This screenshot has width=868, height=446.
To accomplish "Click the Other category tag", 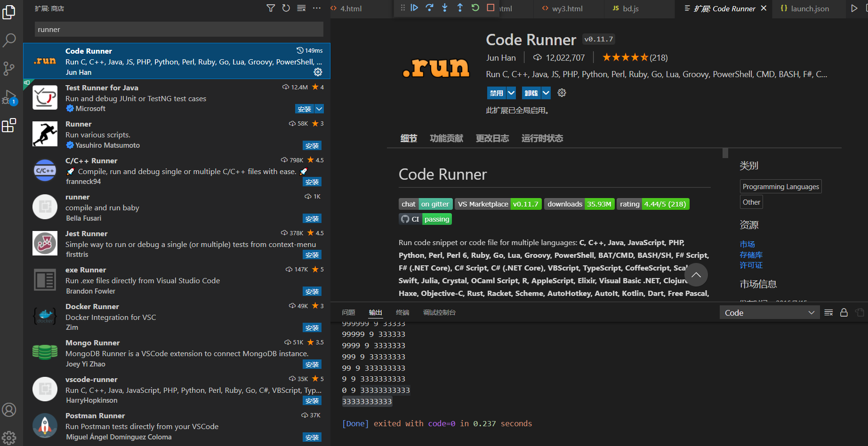I will 751,202.
